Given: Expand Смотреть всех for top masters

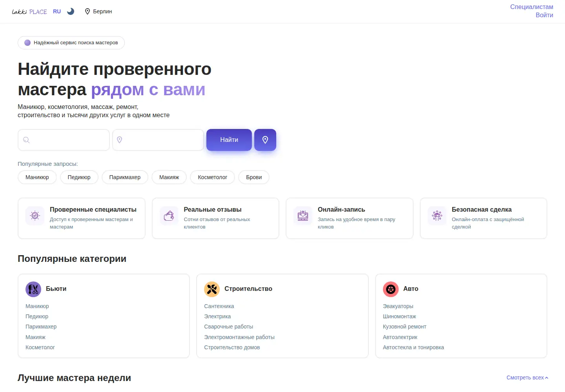Looking at the screenshot, I should pos(527,377).
